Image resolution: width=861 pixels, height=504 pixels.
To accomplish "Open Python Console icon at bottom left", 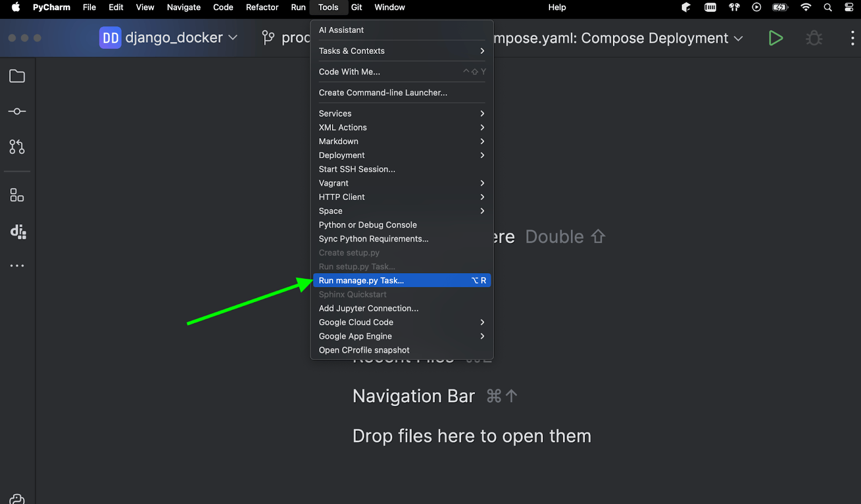I will tap(17, 499).
